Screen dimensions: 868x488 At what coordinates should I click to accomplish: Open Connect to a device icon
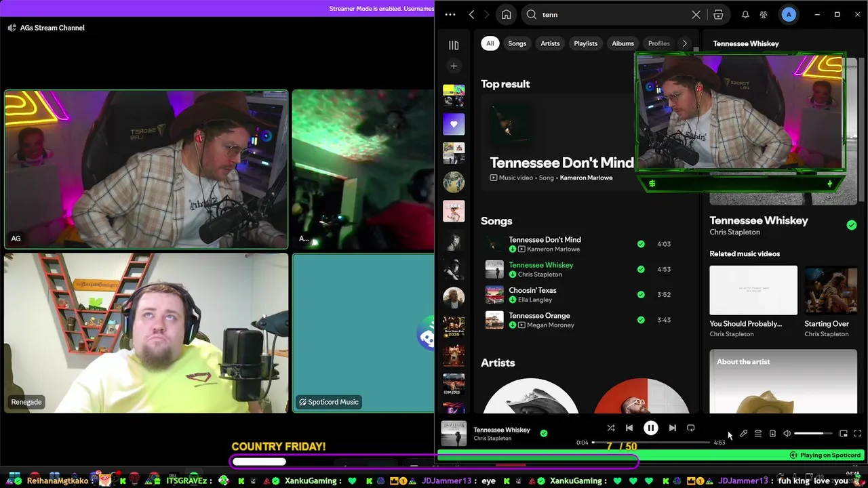(x=772, y=434)
